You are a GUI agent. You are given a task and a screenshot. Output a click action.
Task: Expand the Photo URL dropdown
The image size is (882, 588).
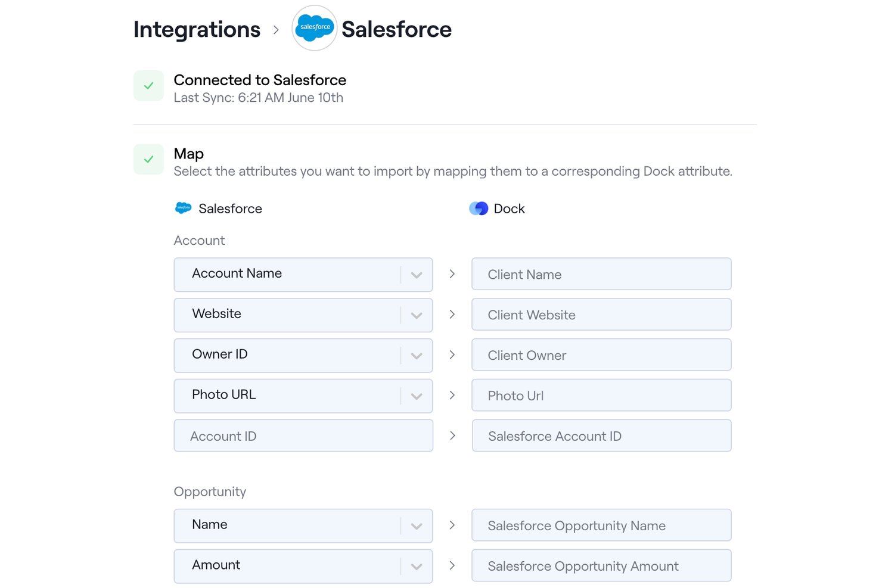pyautogui.click(x=303, y=396)
